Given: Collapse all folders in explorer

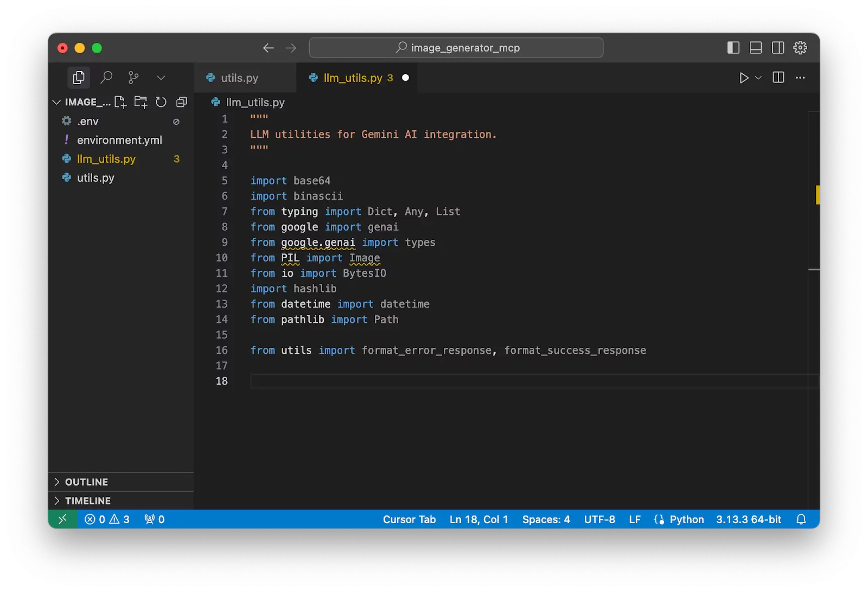Looking at the screenshot, I should pos(182,102).
